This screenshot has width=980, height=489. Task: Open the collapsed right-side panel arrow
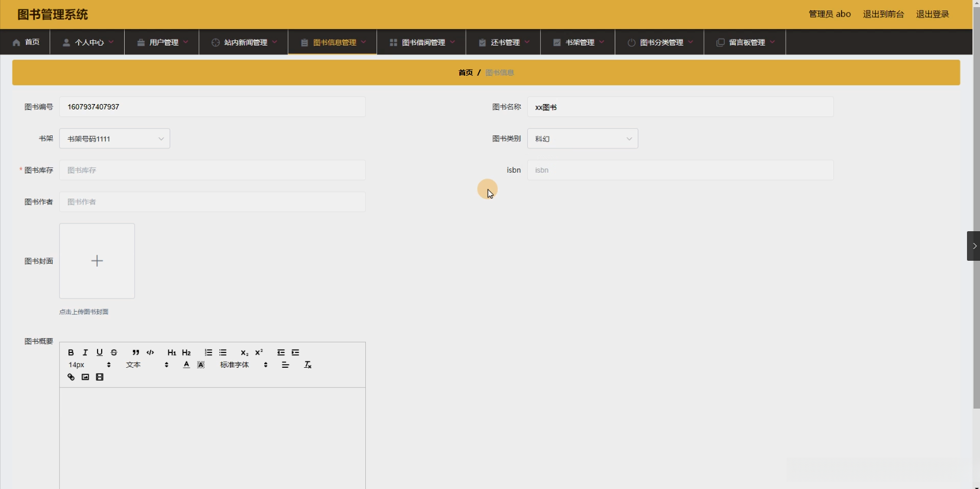[973, 246]
